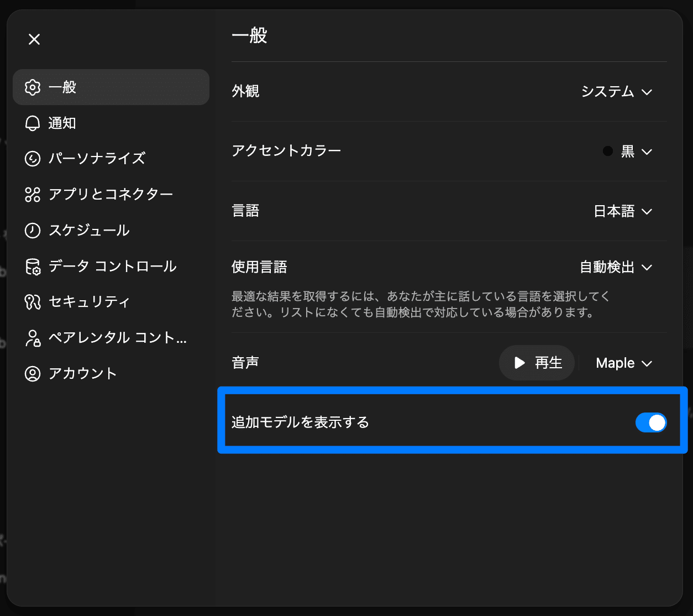Choose a voice from Maple dropdown

(623, 363)
